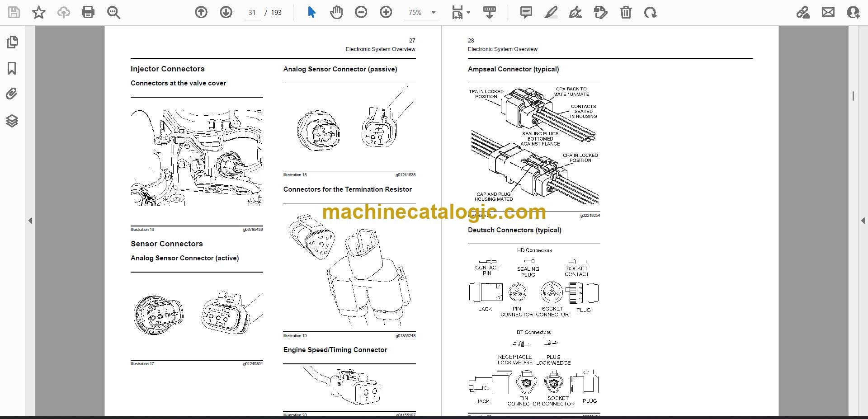This screenshot has height=419, width=868.
Task: Go to the next page
Action: [x=226, y=12]
